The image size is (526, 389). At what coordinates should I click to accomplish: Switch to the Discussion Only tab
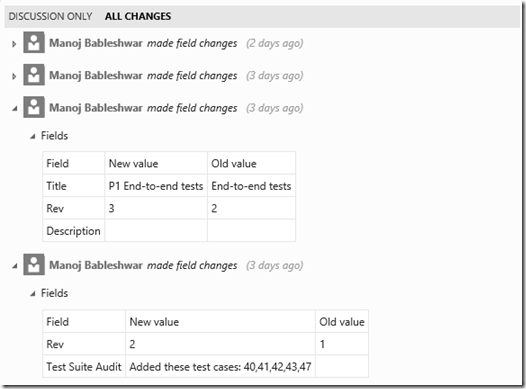(x=50, y=16)
